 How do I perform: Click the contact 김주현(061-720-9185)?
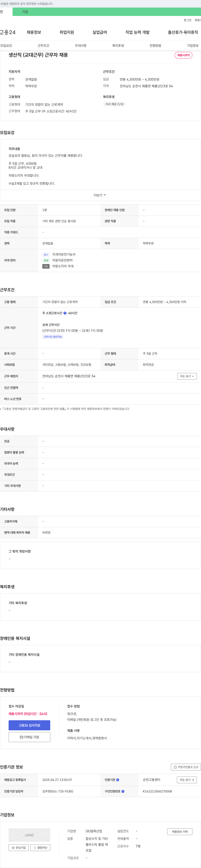pos(58,791)
